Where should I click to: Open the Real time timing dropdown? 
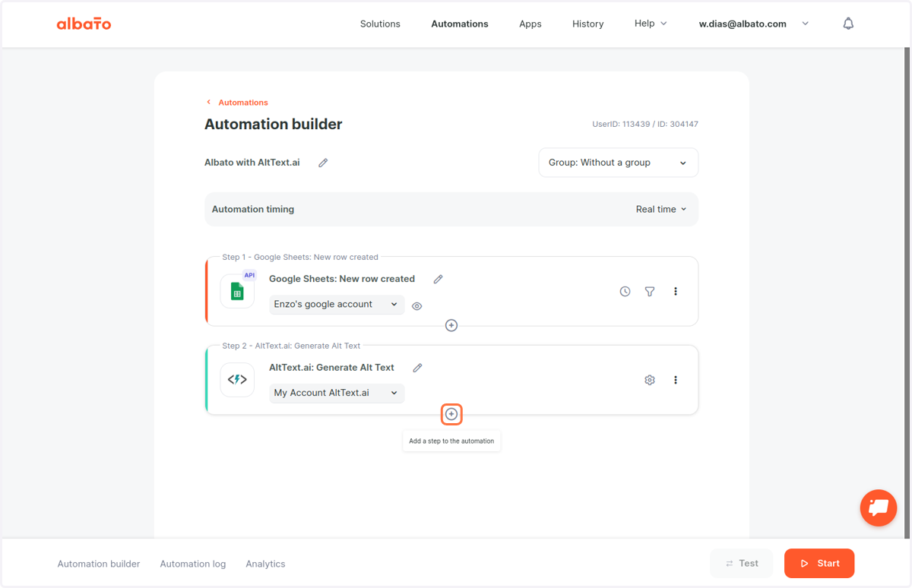(x=661, y=209)
